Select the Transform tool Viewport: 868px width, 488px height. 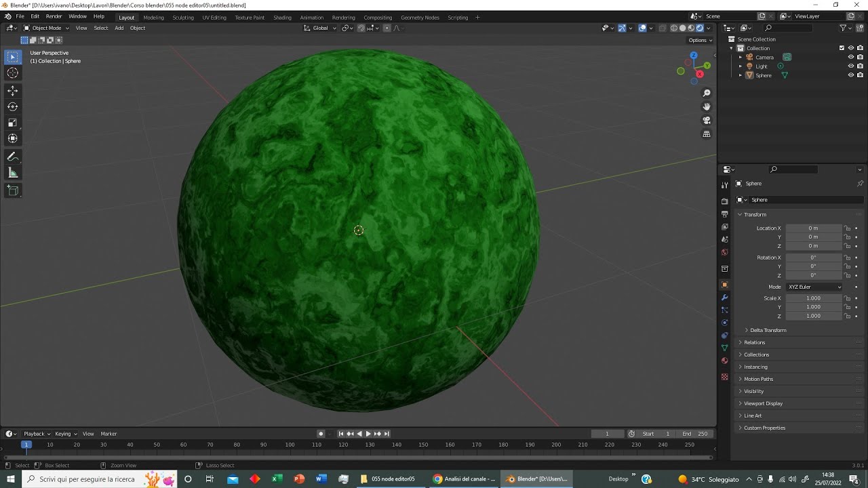pos(12,138)
